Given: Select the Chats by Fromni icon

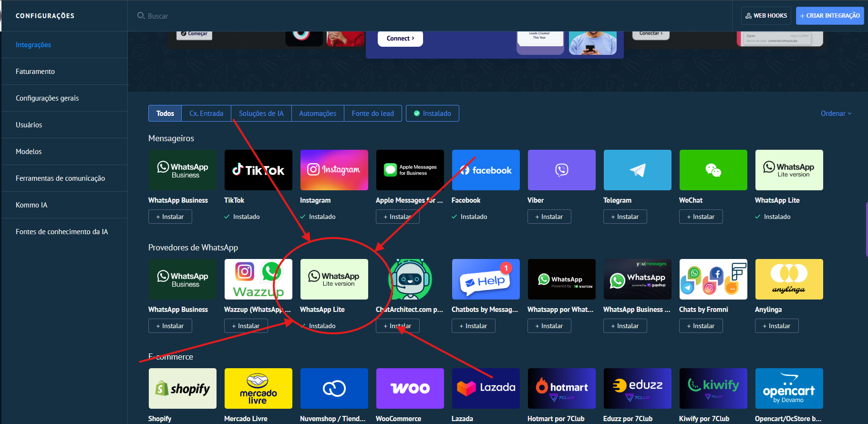Looking at the screenshot, I should [713, 279].
